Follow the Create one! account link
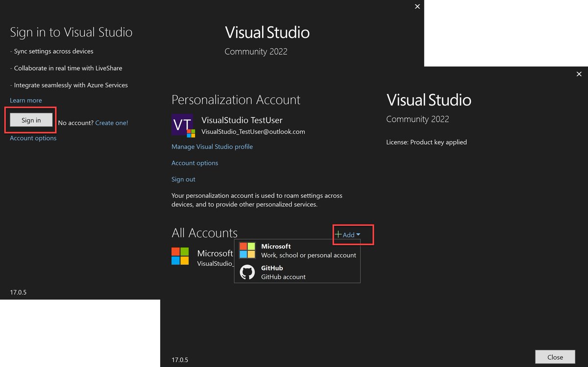Screen dimensions: 588x367 [112, 123]
